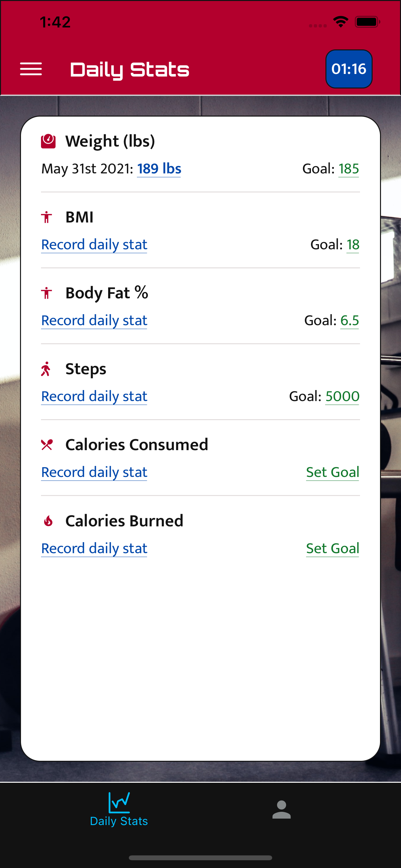Edit the body fat goal 6.5
The image size is (401, 868).
click(x=349, y=320)
